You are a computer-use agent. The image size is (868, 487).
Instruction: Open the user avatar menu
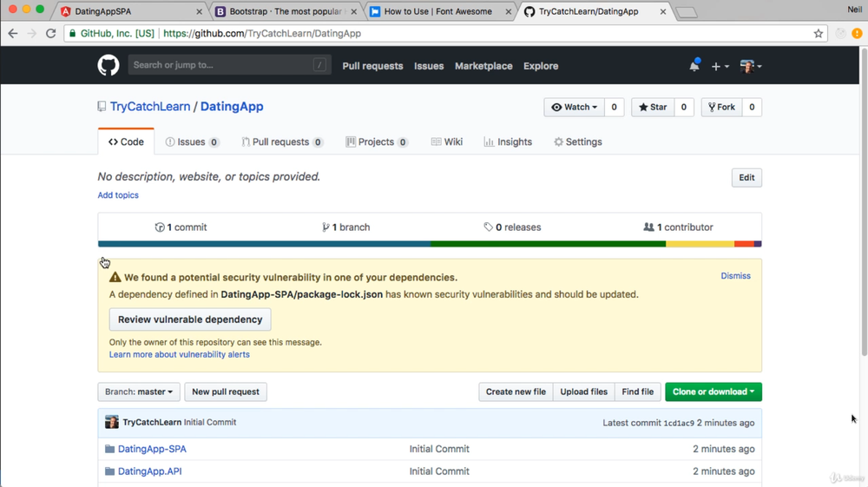[x=751, y=66]
